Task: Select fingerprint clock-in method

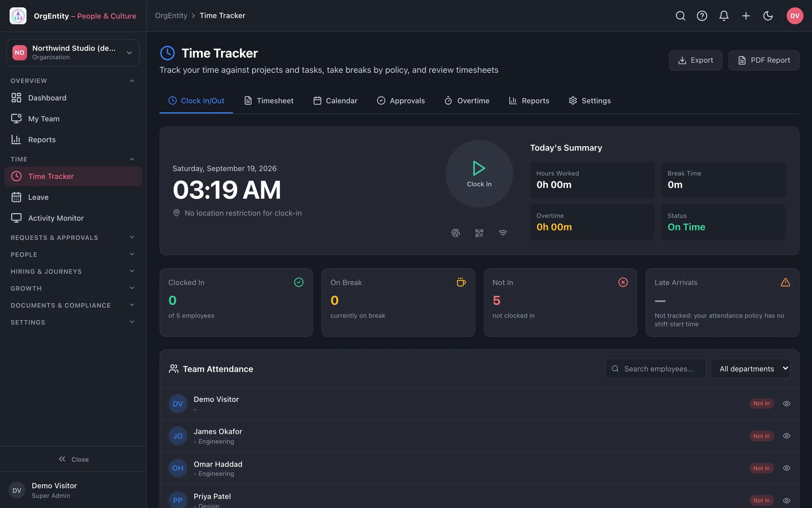Action: pyautogui.click(x=455, y=233)
